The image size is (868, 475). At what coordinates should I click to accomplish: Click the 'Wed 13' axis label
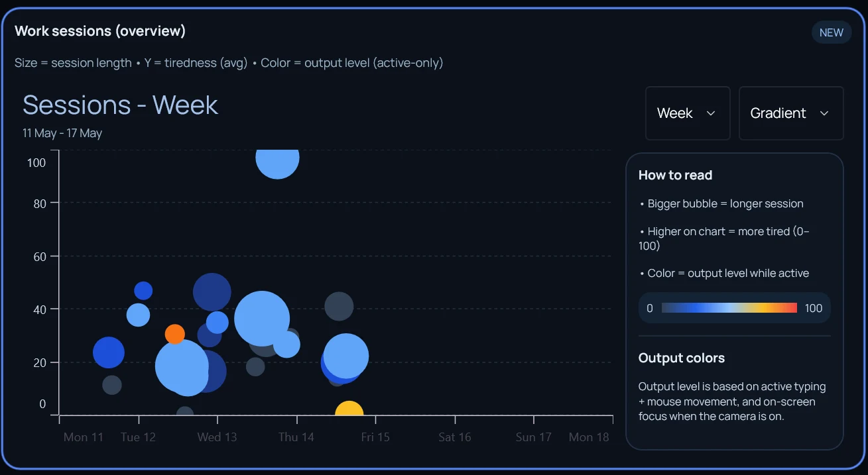217,437
